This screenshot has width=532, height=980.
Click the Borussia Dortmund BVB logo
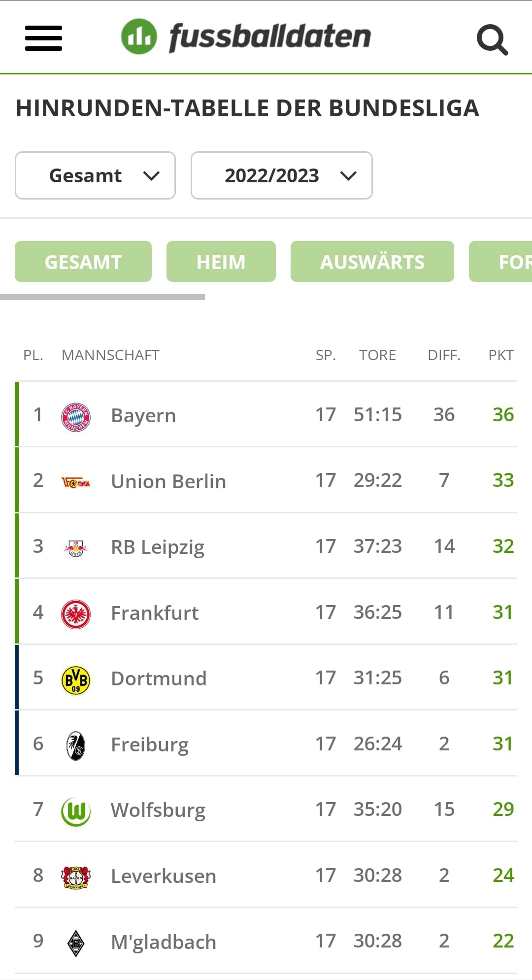pos(76,679)
